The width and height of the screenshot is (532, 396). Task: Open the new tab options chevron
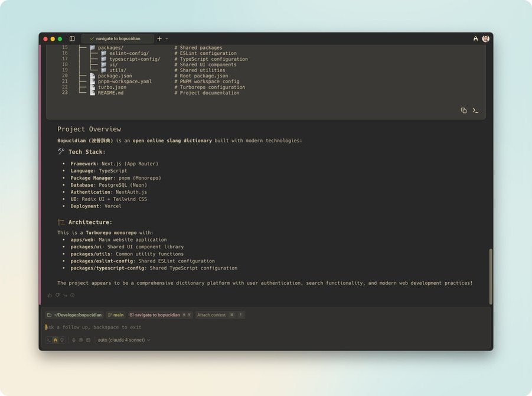point(167,39)
